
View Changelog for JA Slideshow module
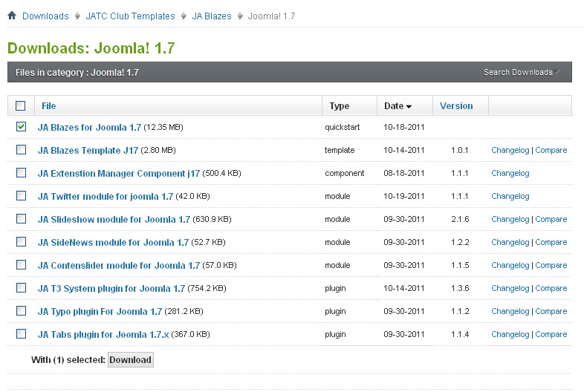pyautogui.click(x=510, y=219)
